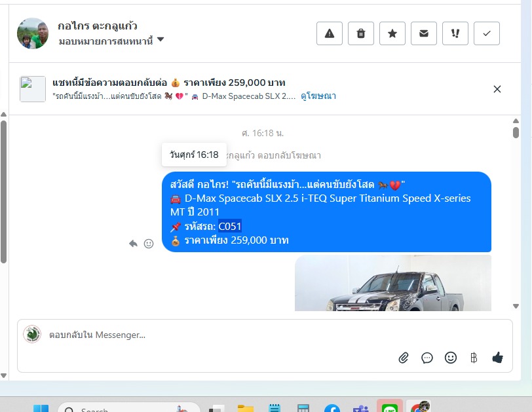Image resolution: width=532 pixels, height=412 pixels.
Task: Open emoji picker in reply box
Action: [451, 358]
